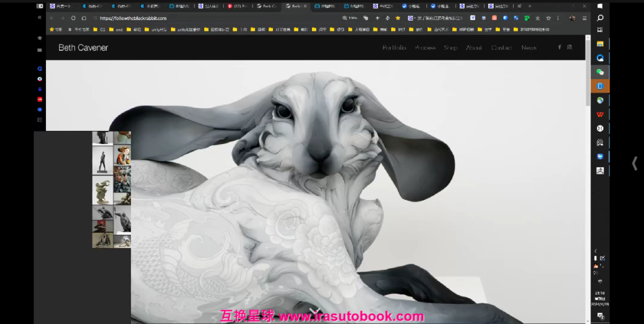Screen dimensions: 644x324
Task: Go back with the browser back arrow
Action: tap(52, 18)
